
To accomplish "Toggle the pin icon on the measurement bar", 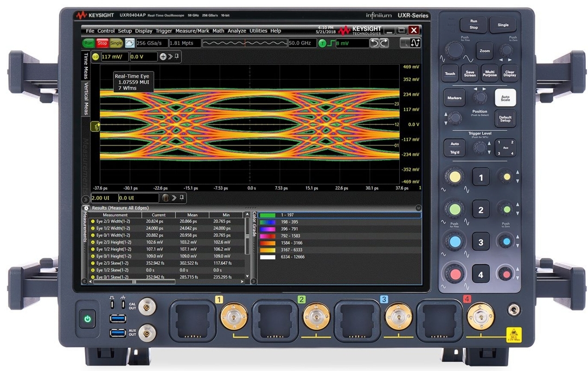I will pos(177,56).
